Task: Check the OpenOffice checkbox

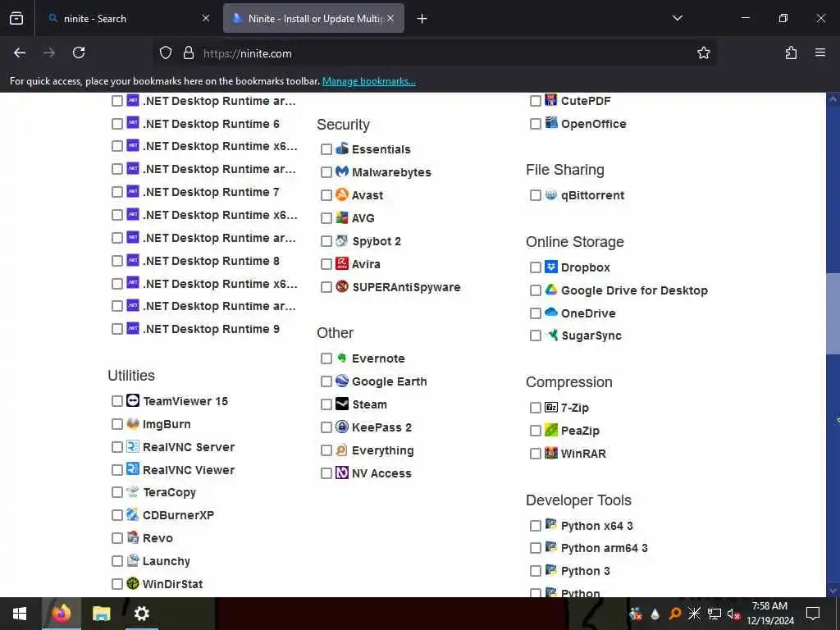Action: [x=535, y=124]
